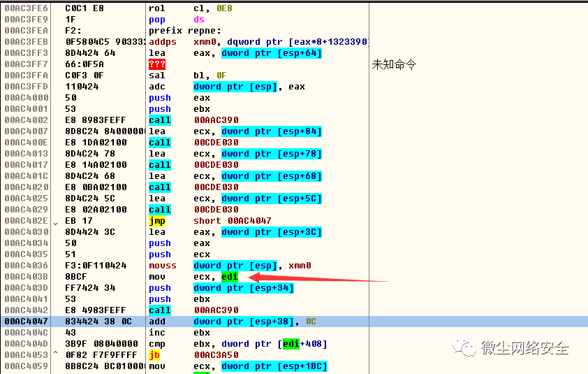The image size is (588, 374).
Task: Select cmp ebx, [edi+408] instruction
Action: (238, 344)
